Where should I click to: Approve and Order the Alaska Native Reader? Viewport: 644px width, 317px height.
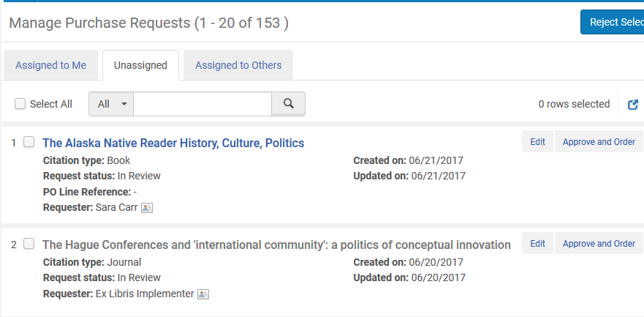[598, 142]
